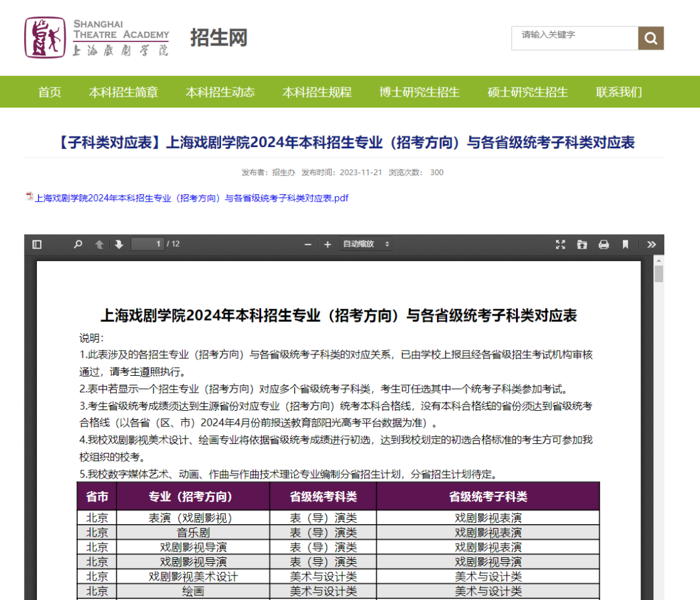
Task: Toggle the PDF viewer sidebar
Action: click(37, 244)
